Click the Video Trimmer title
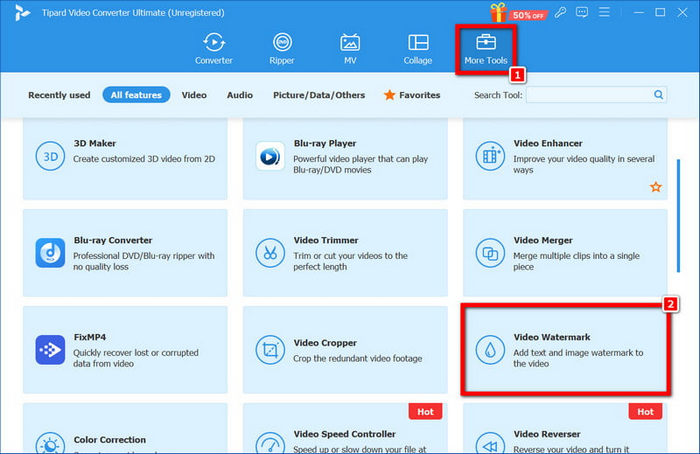 [x=326, y=240]
